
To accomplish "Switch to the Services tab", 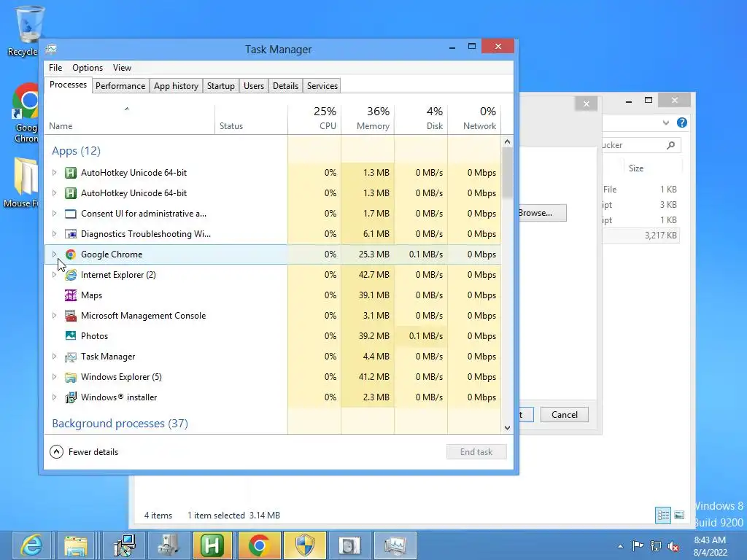I will tap(322, 86).
